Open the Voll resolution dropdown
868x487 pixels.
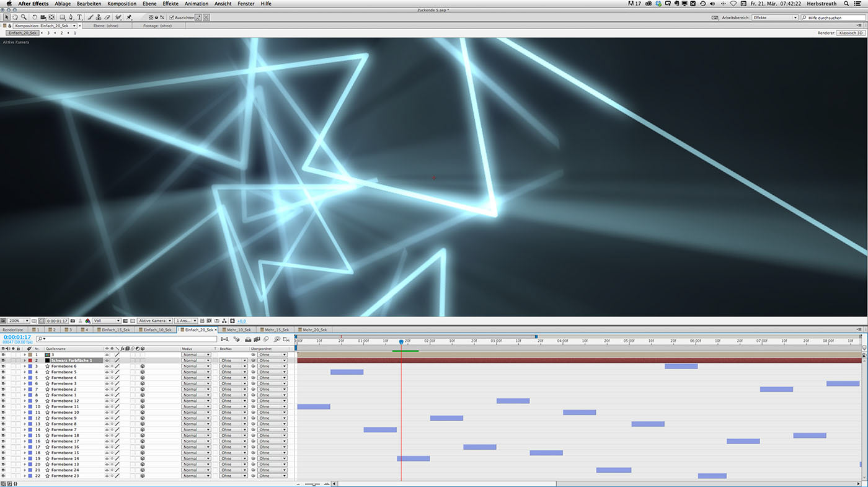click(x=107, y=321)
